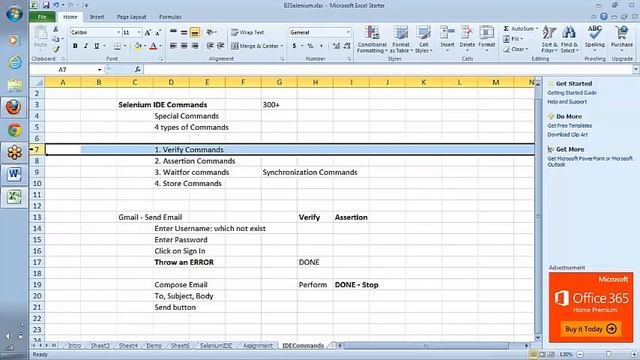Image resolution: width=640 pixels, height=360 pixels.
Task: Open Word from the taskbar
Action: coord(14,174)
